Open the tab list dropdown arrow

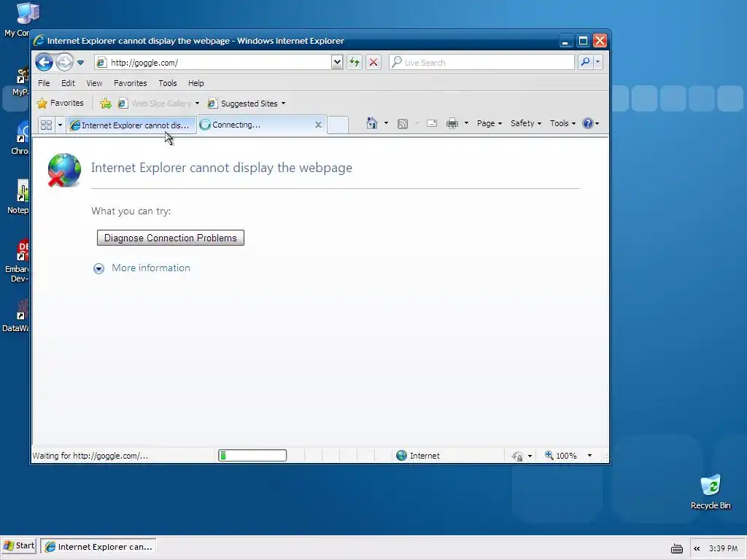pos(60,125)
